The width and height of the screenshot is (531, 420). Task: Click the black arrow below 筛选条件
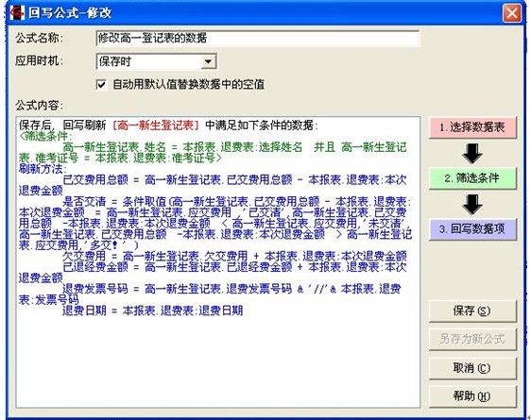(472, 204)
